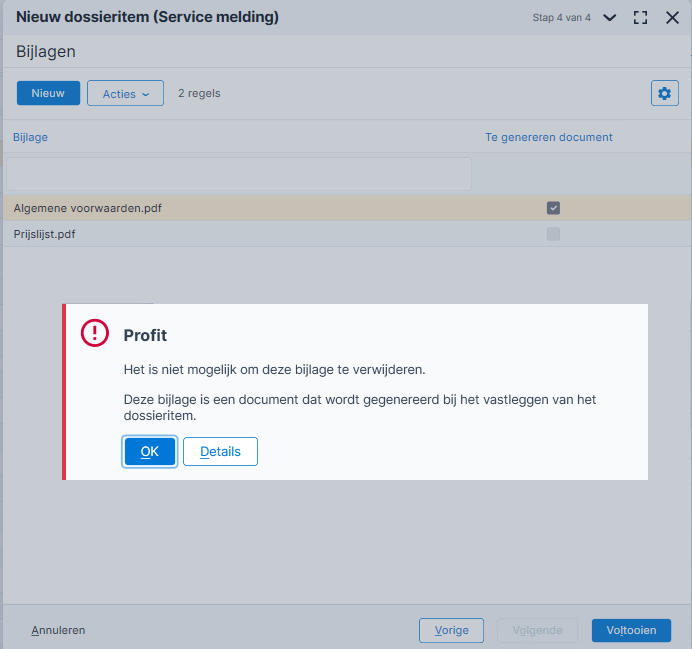Expand the Stap 4 van 4 chevron
Screen dimensions: 692x649
(609, 18)
